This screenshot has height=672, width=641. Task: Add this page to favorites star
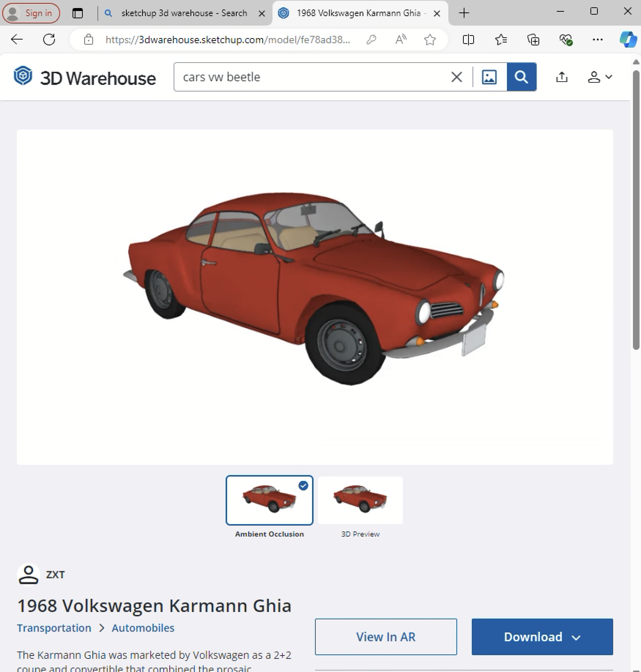coord(430,39)
